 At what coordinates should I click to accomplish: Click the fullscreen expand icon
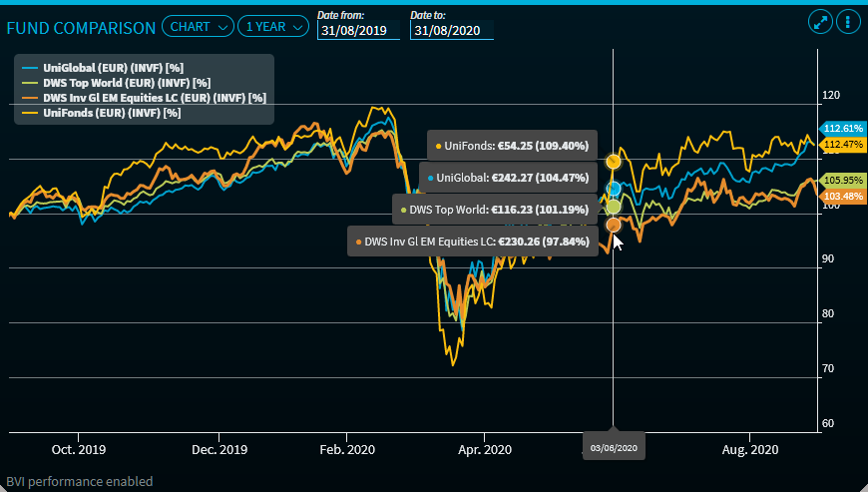pos(820,21)
